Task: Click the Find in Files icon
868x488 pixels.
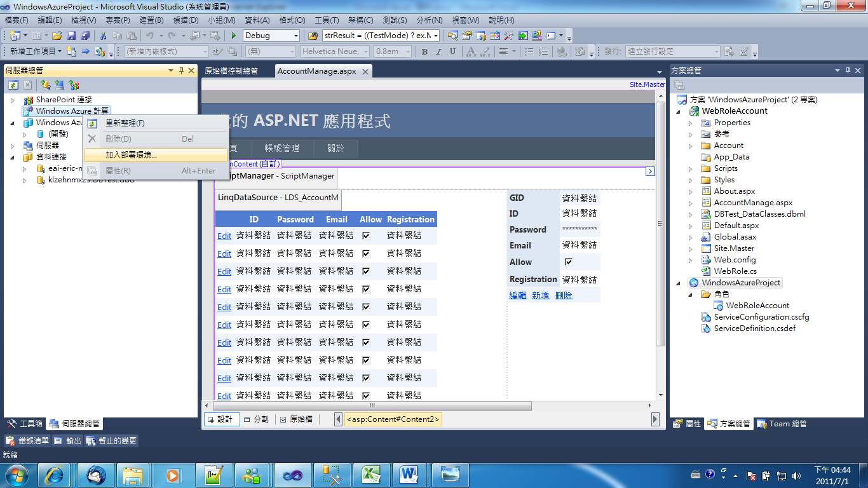Action: 313,36
